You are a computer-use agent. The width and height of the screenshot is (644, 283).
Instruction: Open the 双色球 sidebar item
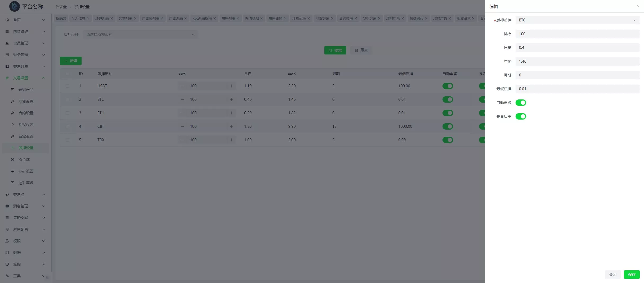24,159
